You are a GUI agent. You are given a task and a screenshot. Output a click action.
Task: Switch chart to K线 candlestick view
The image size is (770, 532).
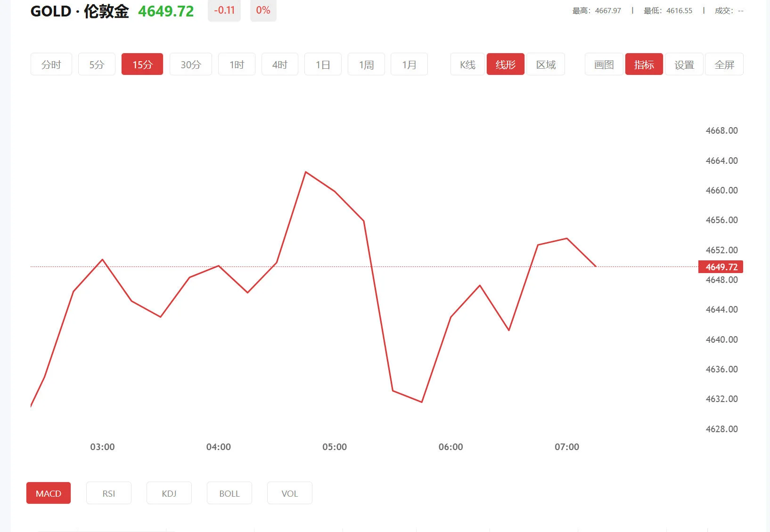(467, 64)
